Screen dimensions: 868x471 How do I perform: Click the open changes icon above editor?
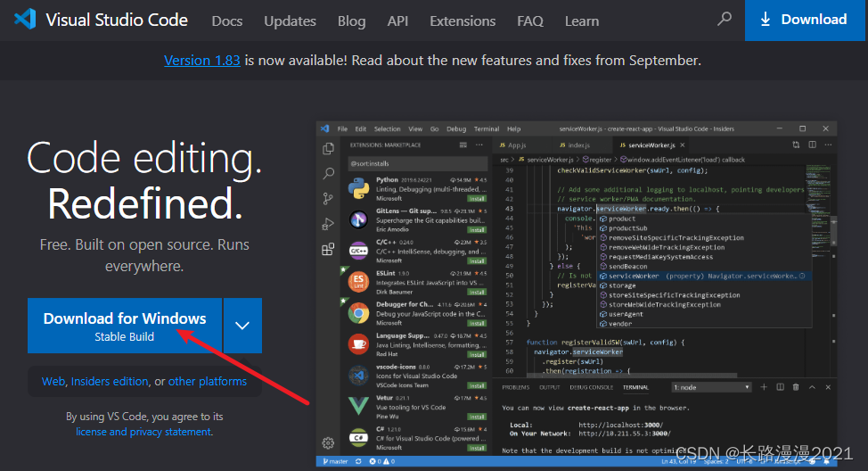796,145
